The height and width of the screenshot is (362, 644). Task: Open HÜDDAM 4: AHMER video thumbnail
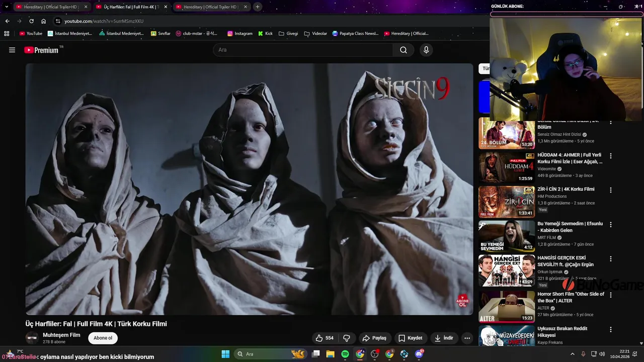tap(507, 167)
